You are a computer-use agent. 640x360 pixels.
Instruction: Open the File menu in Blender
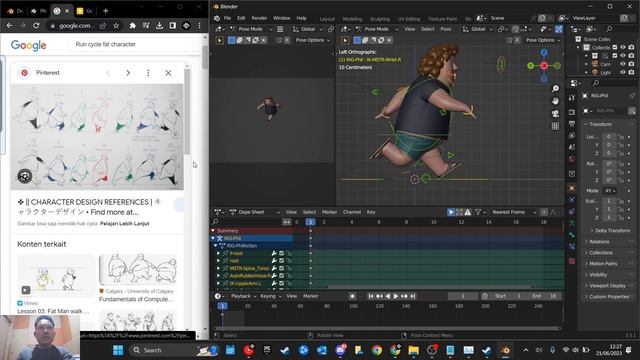point(227,18)
